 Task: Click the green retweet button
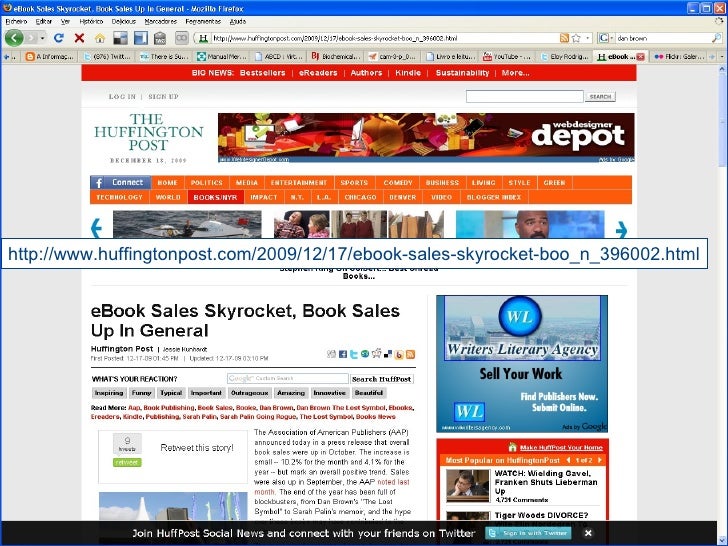tap(127, 462)
